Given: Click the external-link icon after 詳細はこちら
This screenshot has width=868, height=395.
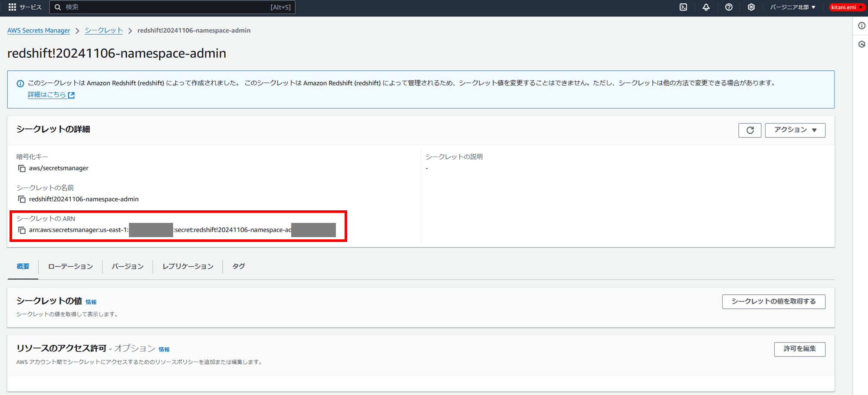Looking at the screenshot, I should (x=71, y=95).
